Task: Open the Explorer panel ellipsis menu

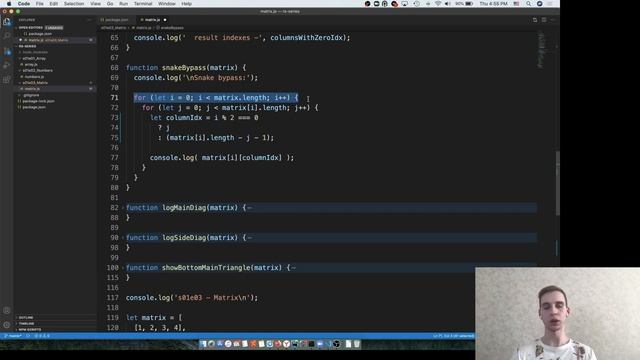Action: click(x=89, y=20)
